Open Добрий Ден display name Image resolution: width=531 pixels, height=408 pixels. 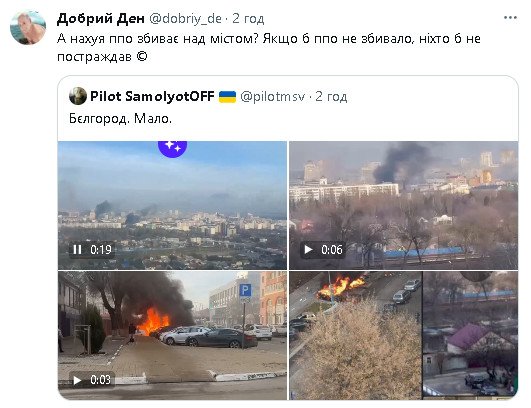(x=101, y=19)
